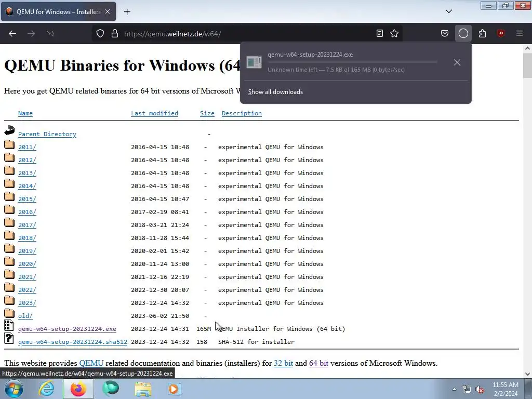Cancel the qemu-w64-setup download
532x399 pixels.
pyautogui.click(x=457, y=62)
